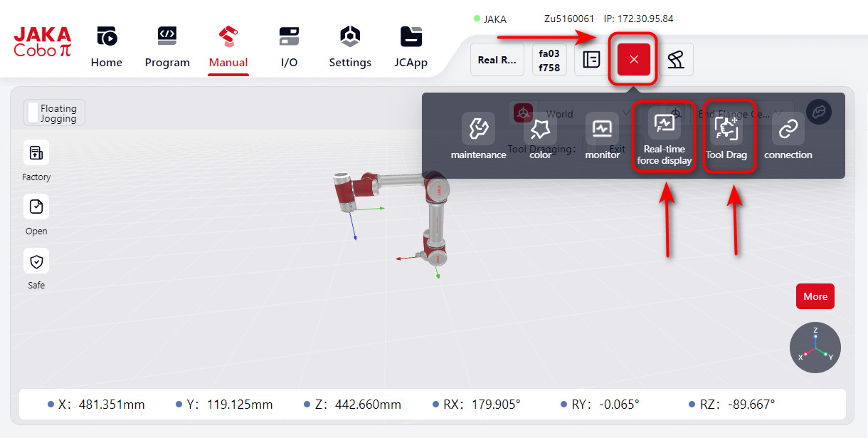Open the log panel icon beside fa03 f758
The image size is (868, 438).
[591, 60]
